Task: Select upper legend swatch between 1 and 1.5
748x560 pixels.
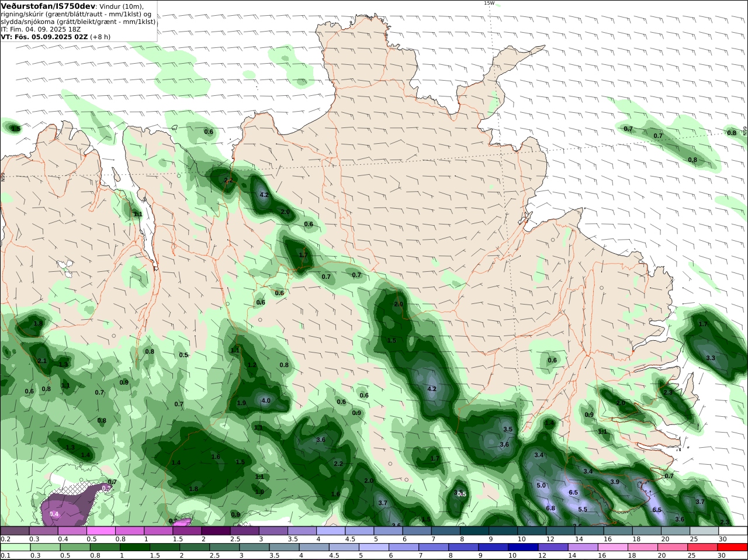Action: [158, 531]
